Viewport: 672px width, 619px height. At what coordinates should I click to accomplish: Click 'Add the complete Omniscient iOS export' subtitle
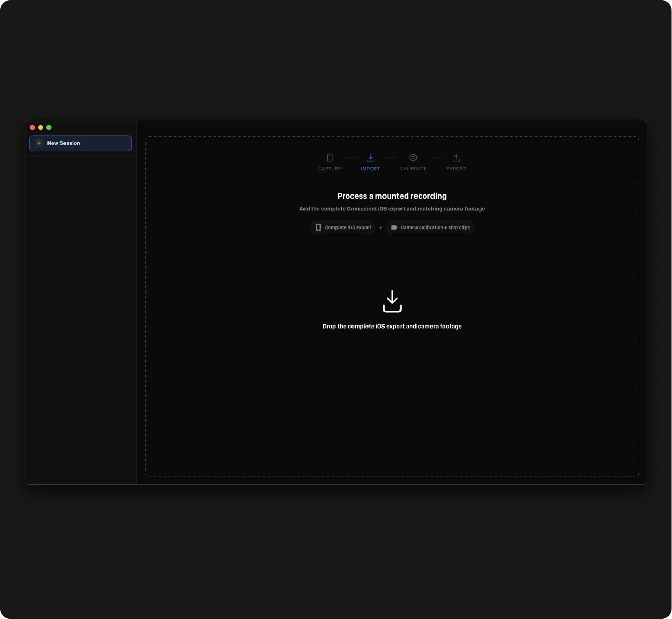coord(392,209)
